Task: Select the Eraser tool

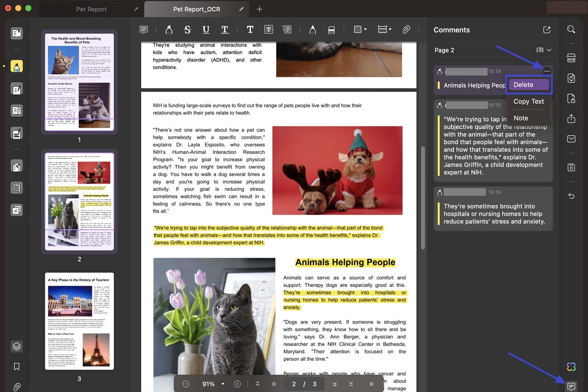Action: [332, 29]
